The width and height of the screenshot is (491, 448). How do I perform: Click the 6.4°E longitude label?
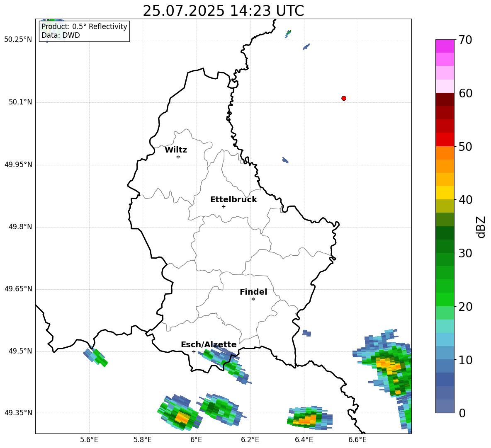coord(304,440)
